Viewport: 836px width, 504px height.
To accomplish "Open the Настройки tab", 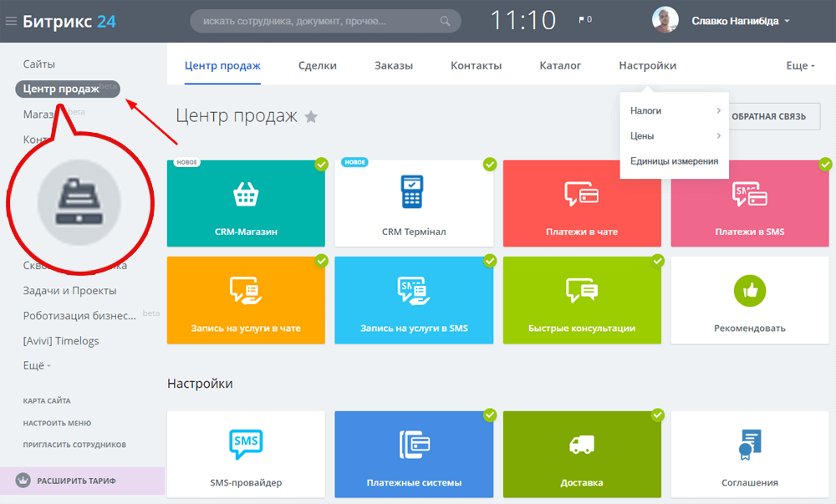I will click(648, 65).
